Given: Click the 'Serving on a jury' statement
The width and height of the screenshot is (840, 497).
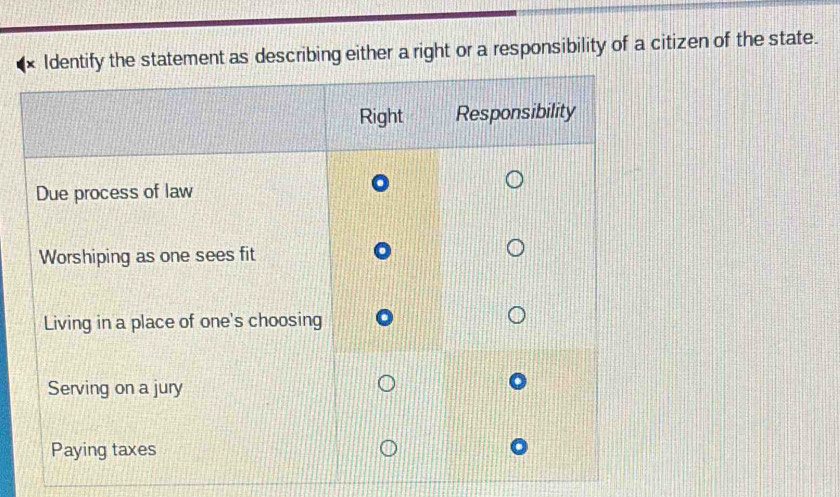Looking at the screenshot, I should coord(115,387).
